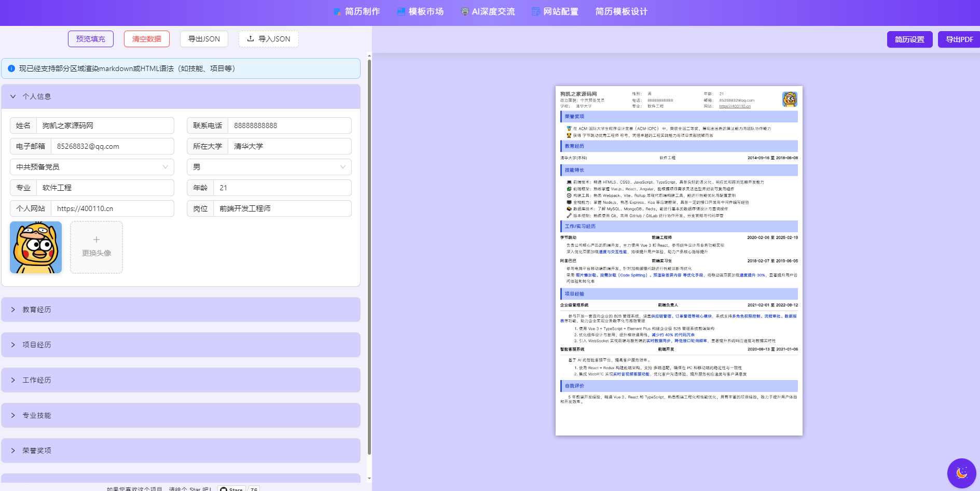Open the political status dropdown showing 中共预备党员

coord(91,167)
